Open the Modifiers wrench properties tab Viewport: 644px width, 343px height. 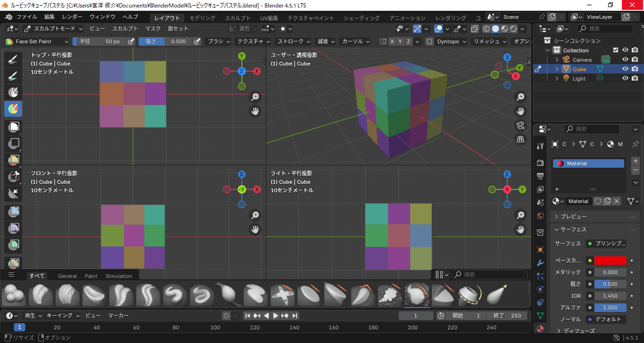tap(541, 263)
